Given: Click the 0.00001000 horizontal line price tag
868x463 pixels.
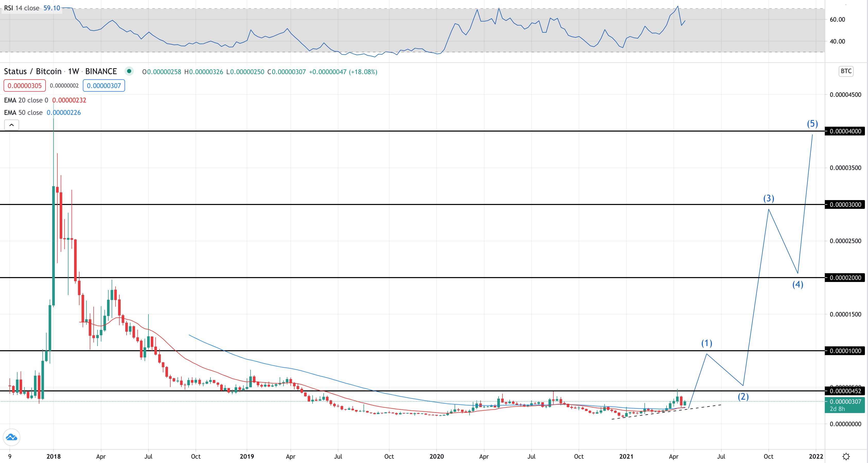Looking at the screenshot, I should [x=845, y=351].
